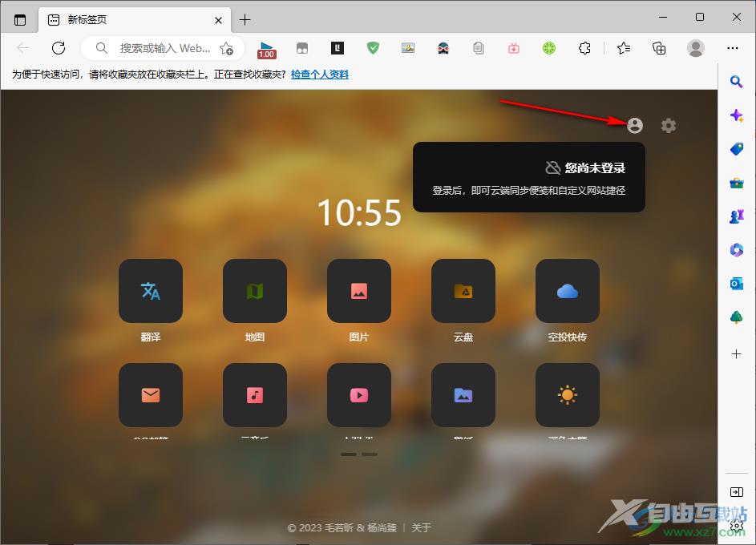Screen dimensions: 756x545
Task: Open the 地图 (Map) shortcut
Action: pos(255,291)
